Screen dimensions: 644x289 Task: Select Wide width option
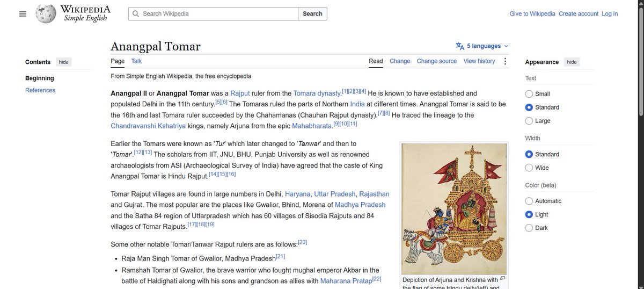(529, 168)
